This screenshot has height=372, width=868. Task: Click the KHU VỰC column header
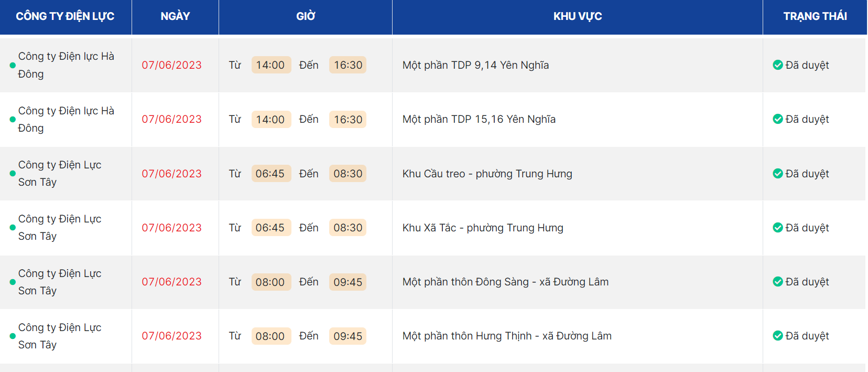click(577, 16)
